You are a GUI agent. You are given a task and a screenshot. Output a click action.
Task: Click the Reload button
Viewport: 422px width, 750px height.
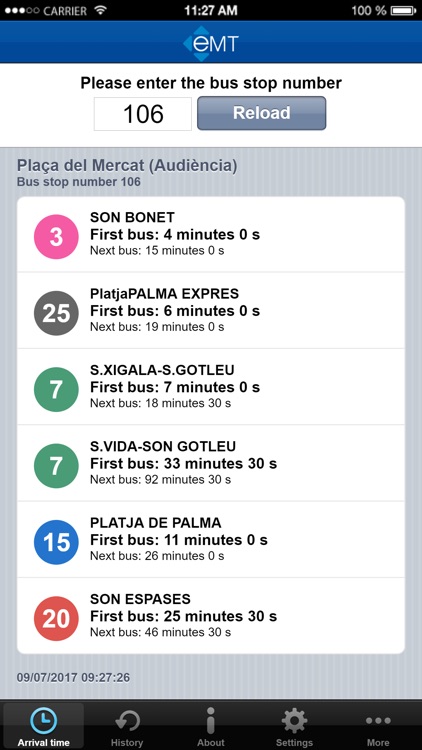pyautogui.click(x=262, y=113)
